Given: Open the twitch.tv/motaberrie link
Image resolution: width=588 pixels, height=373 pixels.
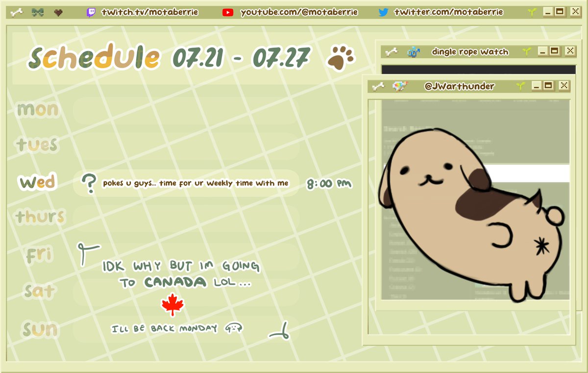Looking at the screenshot, I should coord(149,12).
